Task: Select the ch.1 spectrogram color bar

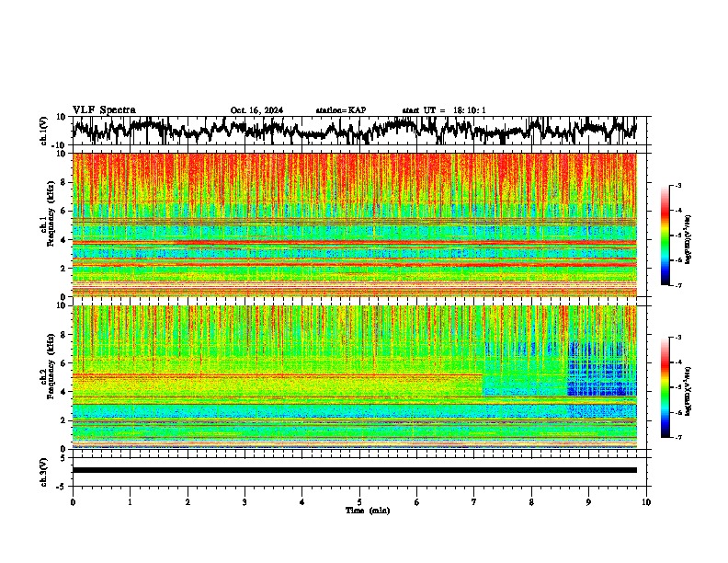Action: point(665,236)
